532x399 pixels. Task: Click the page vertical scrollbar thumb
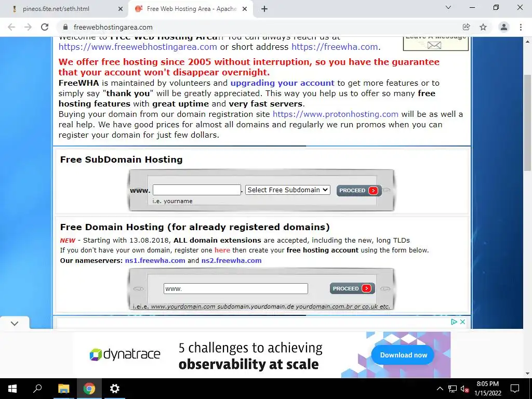coord(528,123)
